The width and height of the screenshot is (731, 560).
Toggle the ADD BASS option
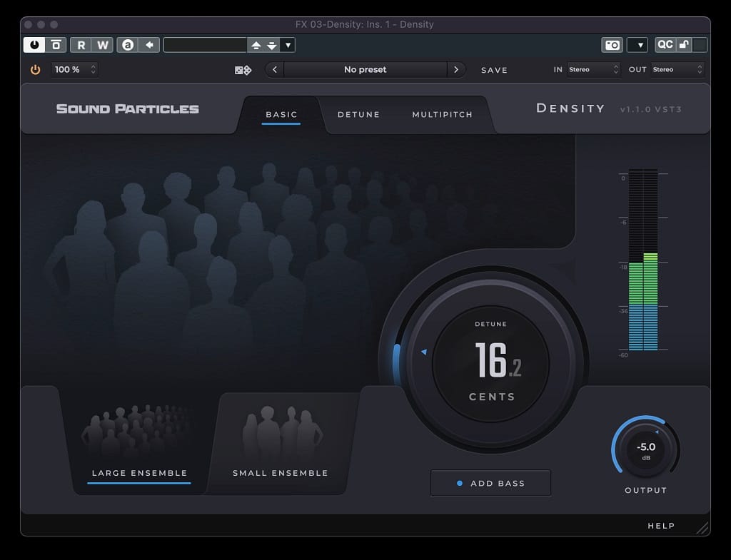[x=490, y=483]
